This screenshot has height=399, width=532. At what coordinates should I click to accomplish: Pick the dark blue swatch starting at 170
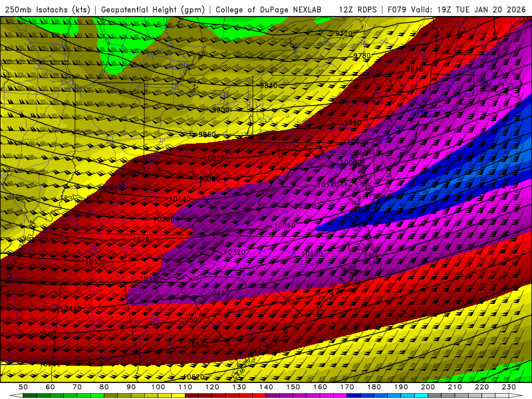point(354,395)
